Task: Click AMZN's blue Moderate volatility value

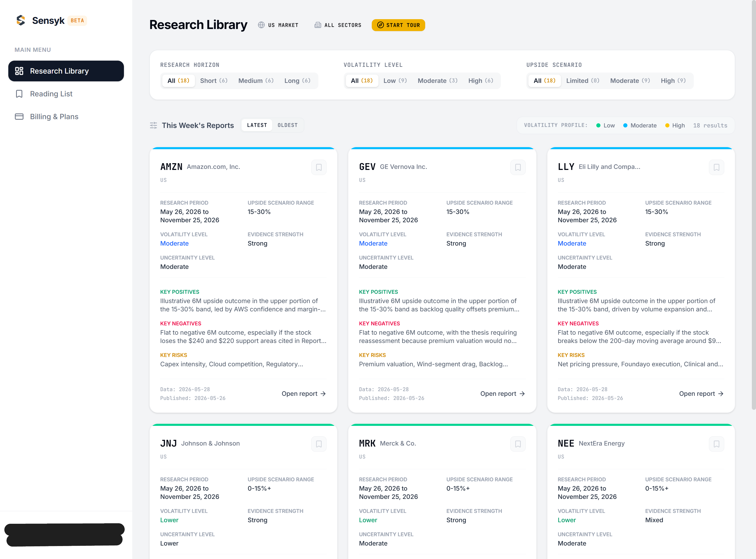Action: pyautogui.click(x=174, y=243)
